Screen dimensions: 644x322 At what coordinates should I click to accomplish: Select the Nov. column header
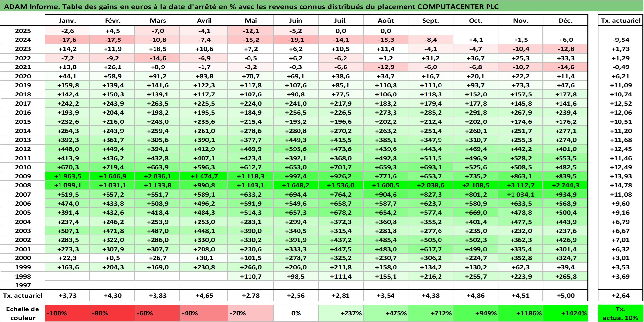click(x=521, y=20)
